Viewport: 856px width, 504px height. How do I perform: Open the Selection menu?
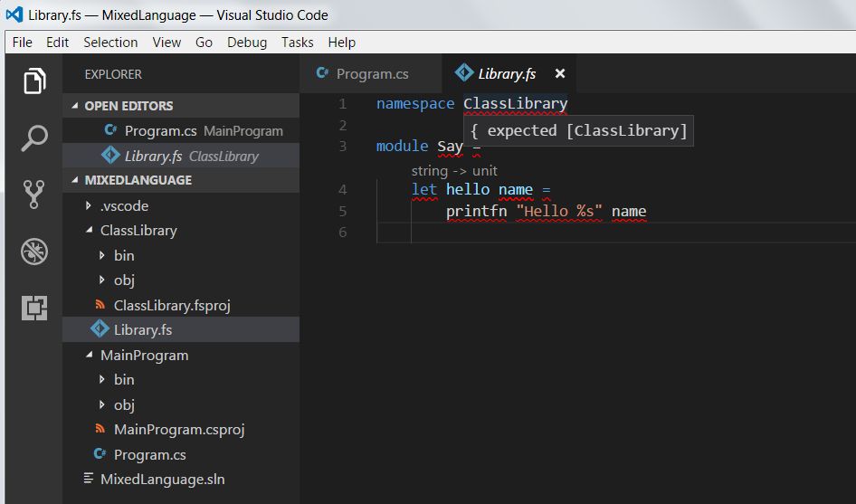[x=110, y=42]
